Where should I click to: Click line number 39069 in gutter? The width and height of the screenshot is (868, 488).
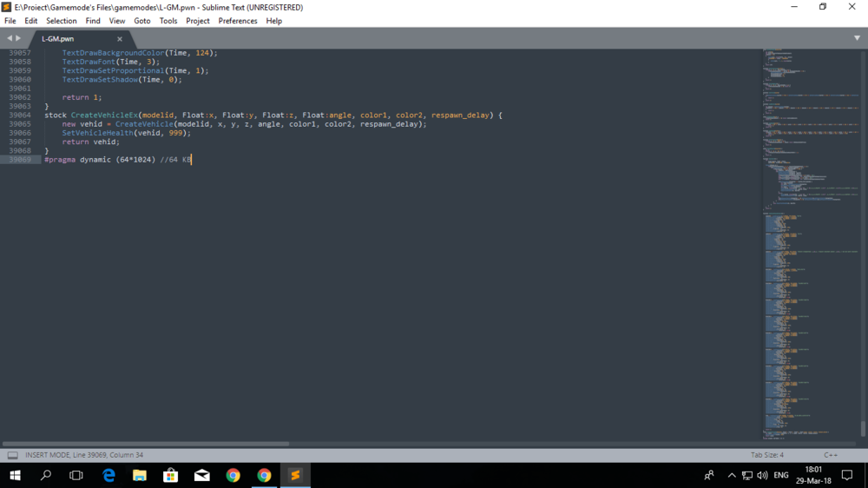click(x=20, y=160)
